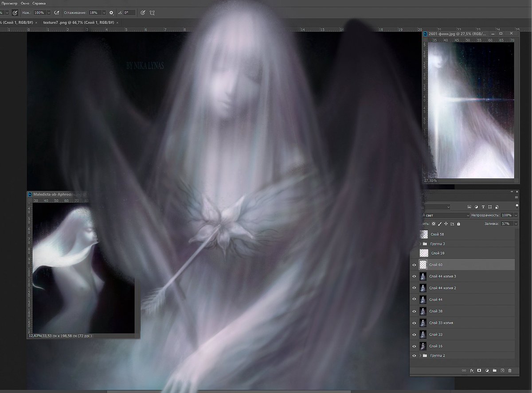Viewport: 532px width, 393px height.
Task: Click Заливка 57% value field
Action: click(507, 224)
